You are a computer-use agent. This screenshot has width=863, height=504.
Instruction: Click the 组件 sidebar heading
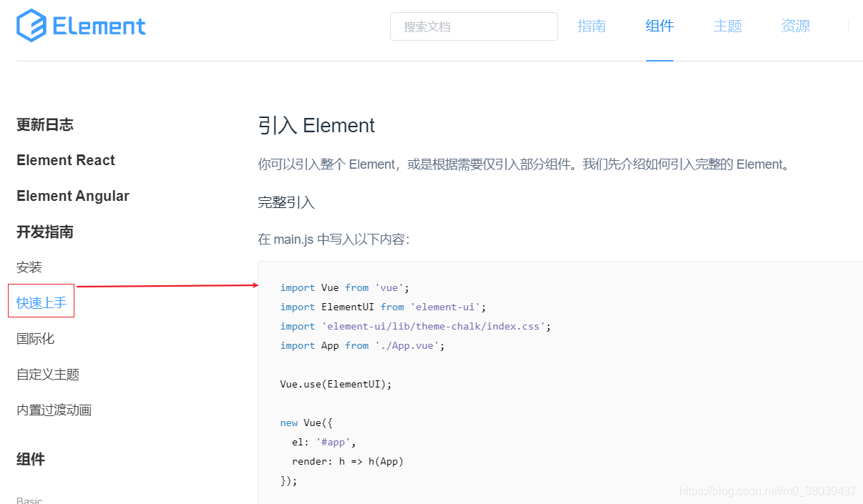click(x=31, y=459)
